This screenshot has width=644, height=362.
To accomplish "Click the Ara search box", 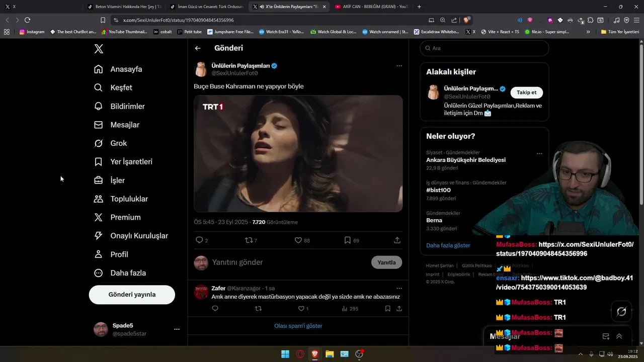I will 484,48.
